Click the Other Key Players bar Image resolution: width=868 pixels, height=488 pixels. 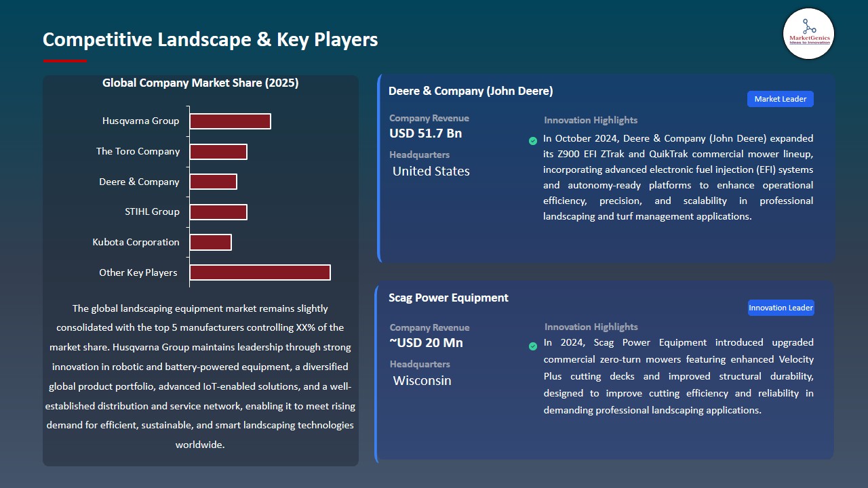(x=260, y=272)
